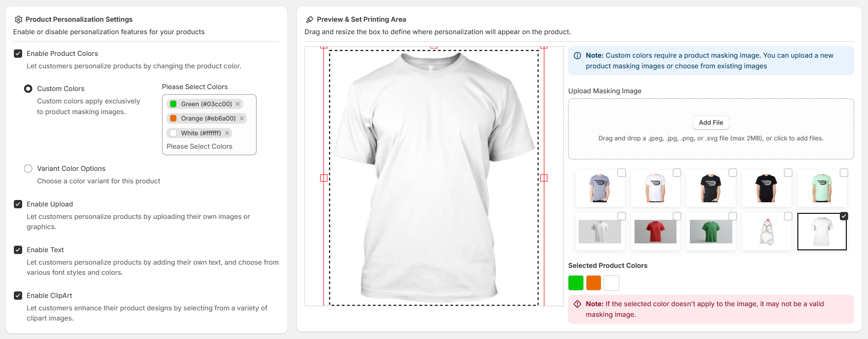Uncheck Enable Product Colors checkbox
Viewport: 868px width, 339px height.
pos(18,54)
